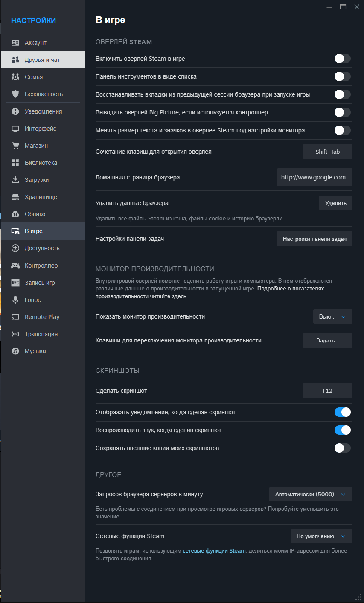Click the Controller gamepad icon in sidebar
364x603 pixels.
(15, 266)
